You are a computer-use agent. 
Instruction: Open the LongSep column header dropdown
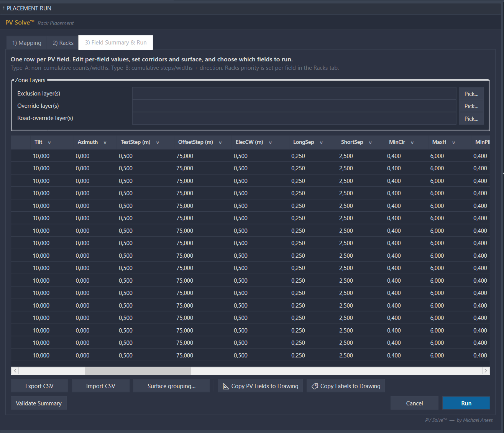tap(321, 143)
